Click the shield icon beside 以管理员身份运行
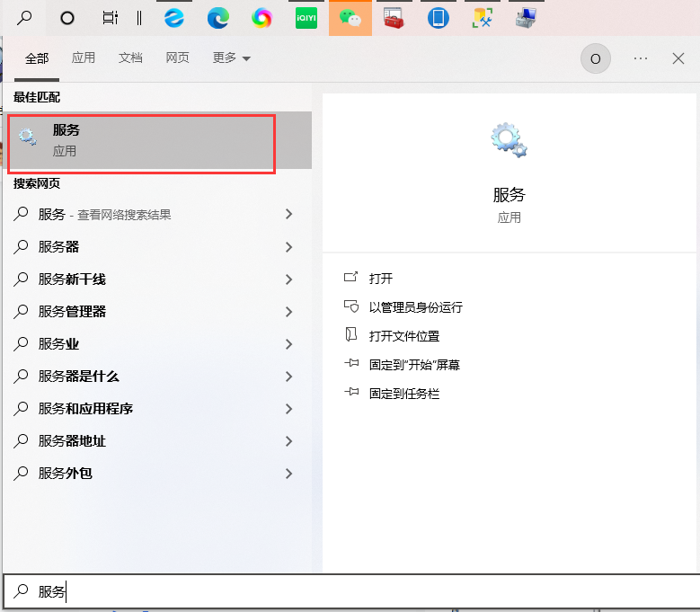This screenshot has height=612, width=700. [x=350, y=306]
